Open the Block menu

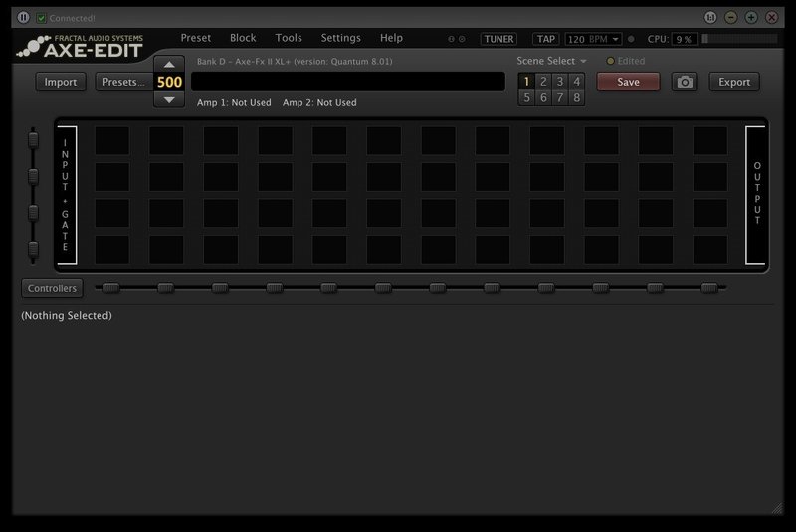(243, 38)
